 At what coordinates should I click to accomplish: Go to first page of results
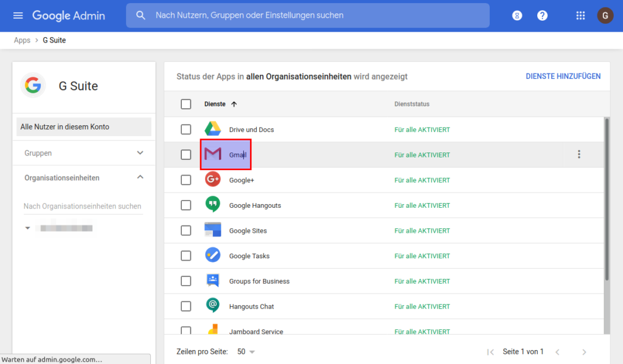(x=490, y=352)
